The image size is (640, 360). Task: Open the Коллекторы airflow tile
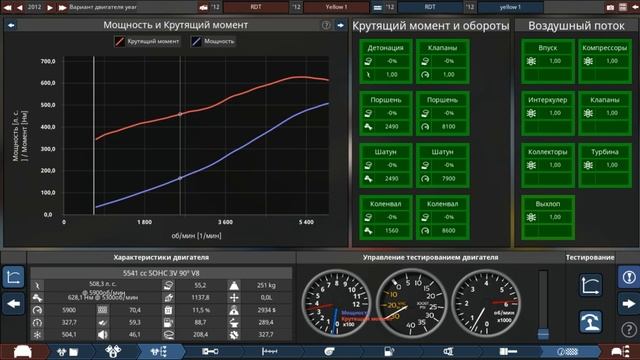click(x=548, y=165)
